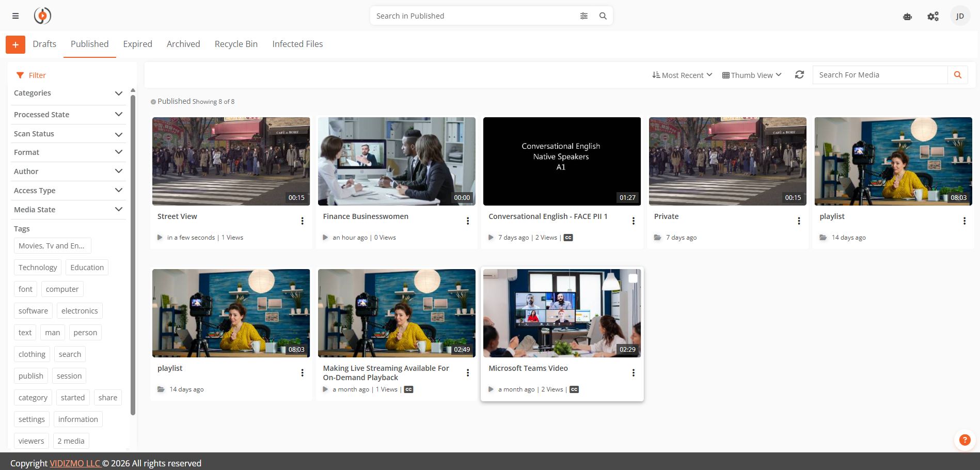Open the orange help question mark button

tap(964, 440)
